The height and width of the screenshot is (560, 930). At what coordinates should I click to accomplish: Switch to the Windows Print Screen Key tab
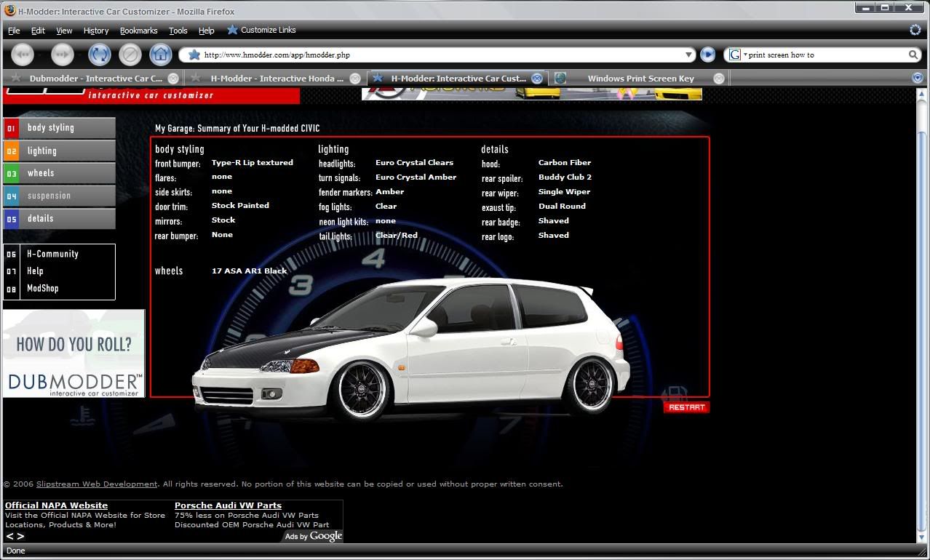639,79
